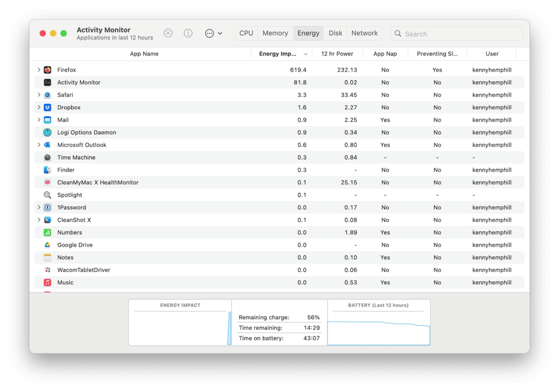Open the Network tab
559x392 pixels.
[x=365, y=33]
